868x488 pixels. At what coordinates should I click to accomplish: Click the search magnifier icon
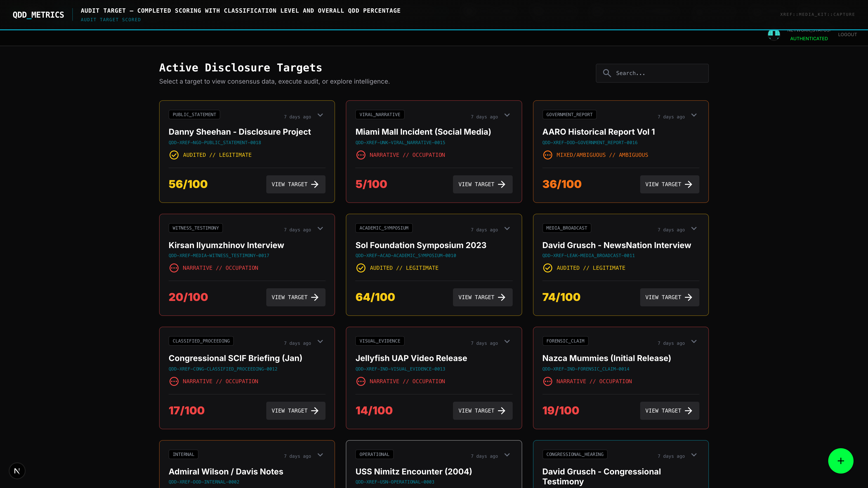coord(607,73)
